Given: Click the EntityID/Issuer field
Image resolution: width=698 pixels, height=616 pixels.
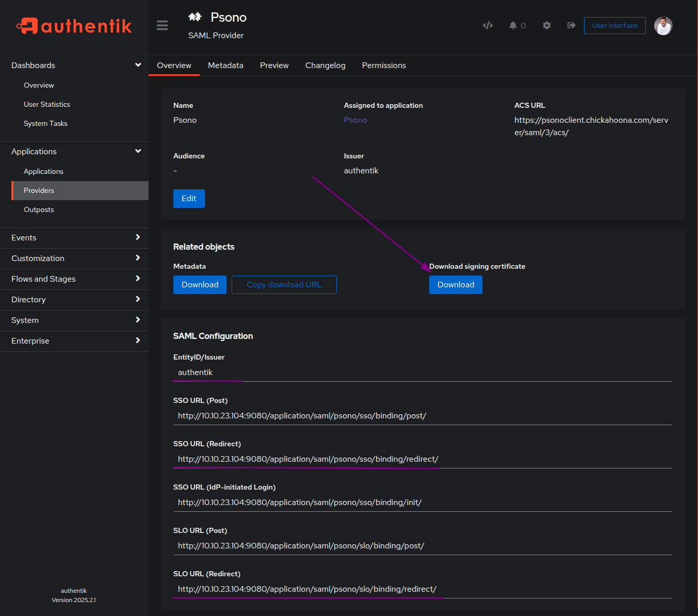Looking at the screenshot, I should pos(423,372).
